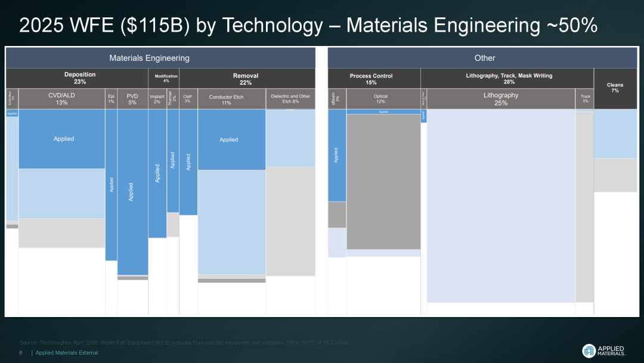
Task: Click the Conductor Etch 11% header
Action: tap(231, 99)
